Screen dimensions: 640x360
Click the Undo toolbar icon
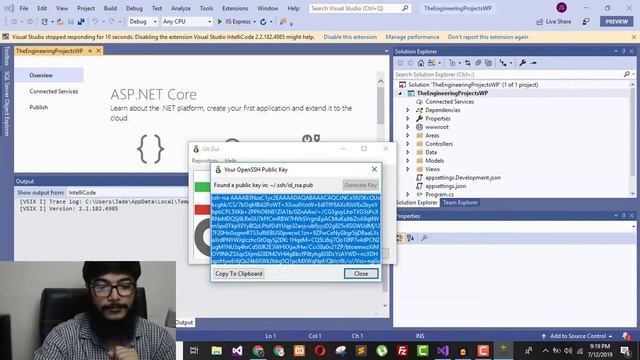click(95, 22)
